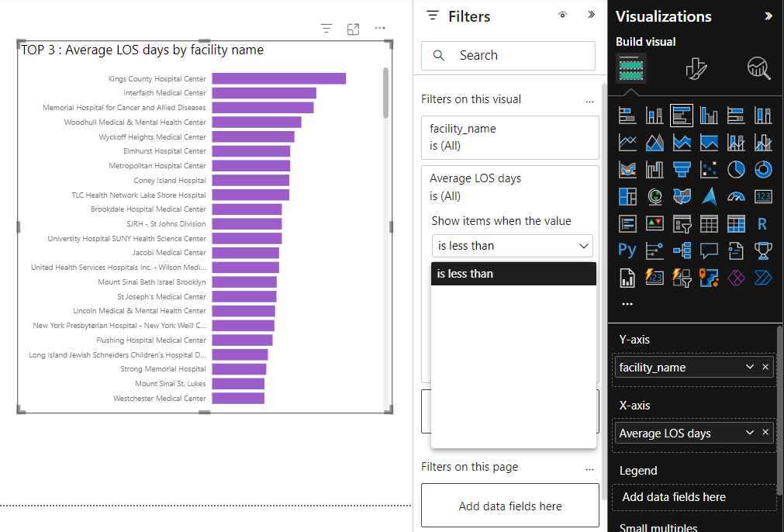Image resolution: width=784 pixels, height=532 pixels.
Task: Click the Interfaith Medical Center label
Action: [164, 93]
